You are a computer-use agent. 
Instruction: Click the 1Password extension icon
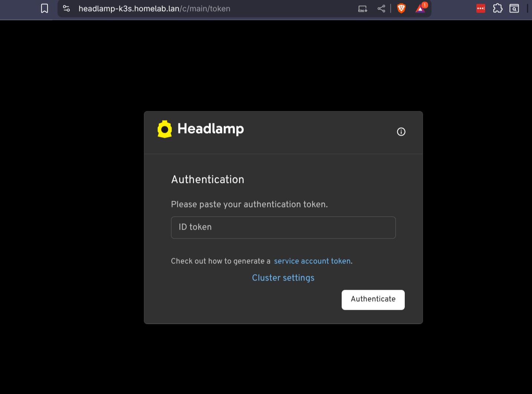(480, 8)
